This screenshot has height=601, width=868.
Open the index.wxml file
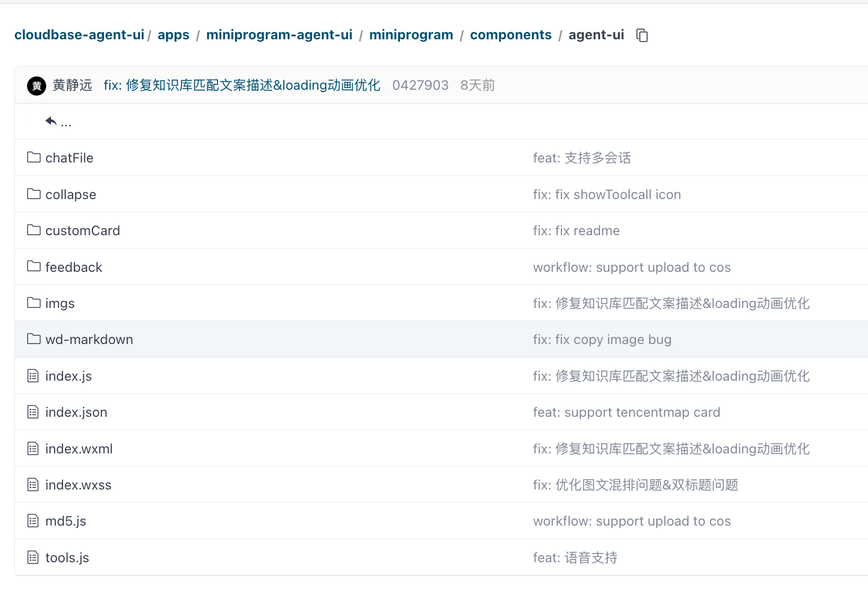click(x=79, y=449)
